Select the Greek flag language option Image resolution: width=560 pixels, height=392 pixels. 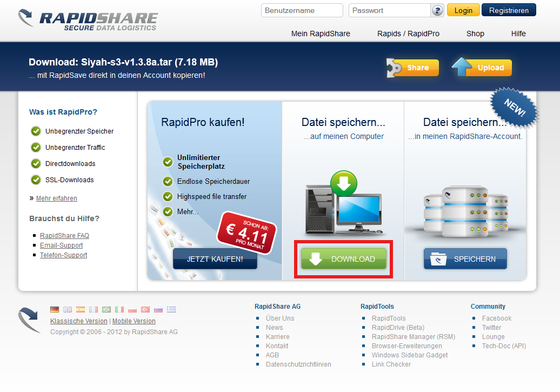coord(171,309)
